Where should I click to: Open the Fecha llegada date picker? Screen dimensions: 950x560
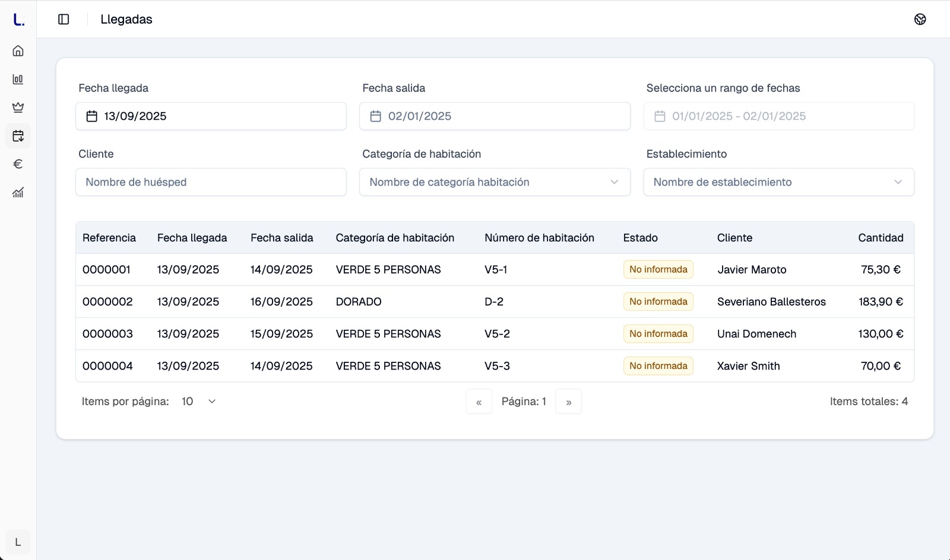click(x=211, y=116)
